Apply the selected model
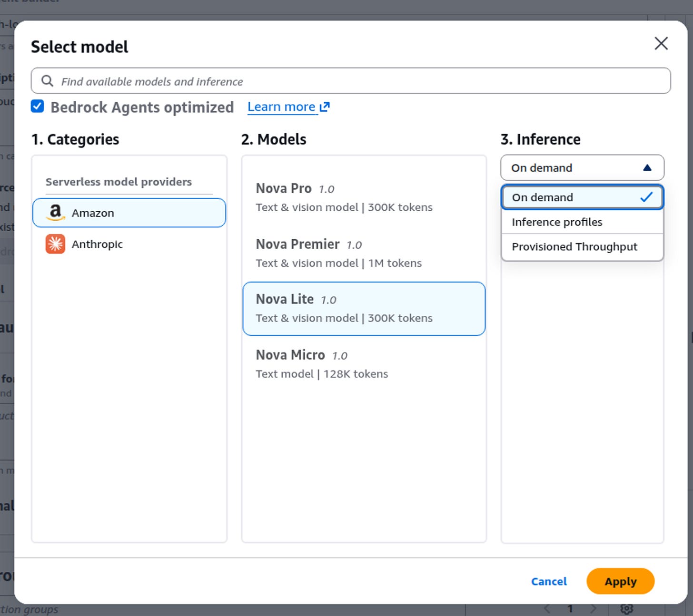The width and height of the screenshot is (693, 616). pyautogui.click(x=620, y=581)
